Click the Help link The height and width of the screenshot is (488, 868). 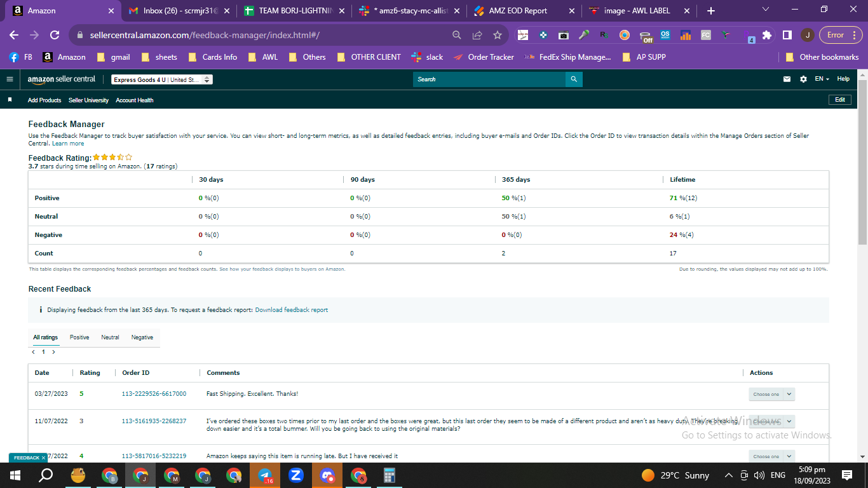click(843, 79)
